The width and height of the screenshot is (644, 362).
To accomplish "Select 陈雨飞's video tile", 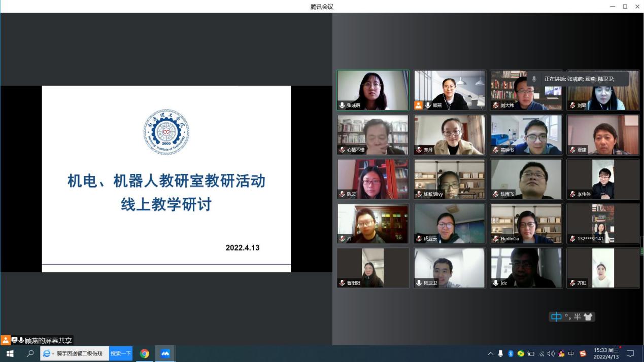I will (526, 179).
